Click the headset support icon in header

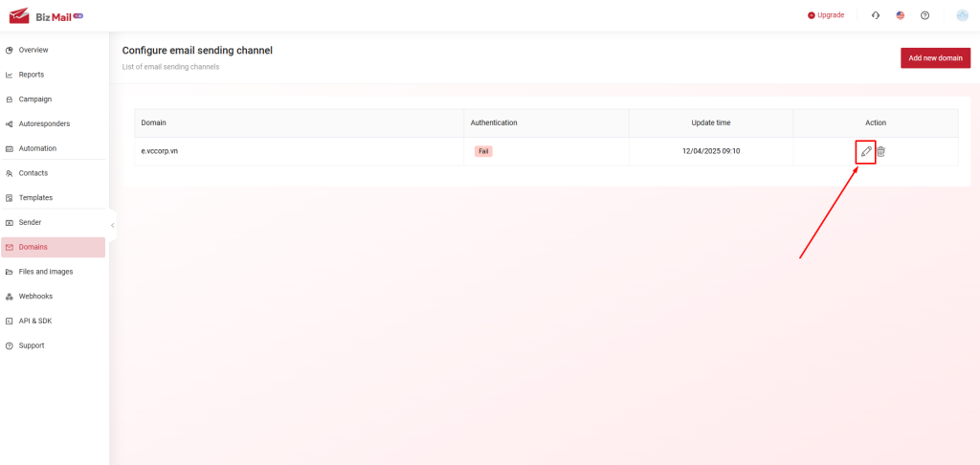(875, 15)
